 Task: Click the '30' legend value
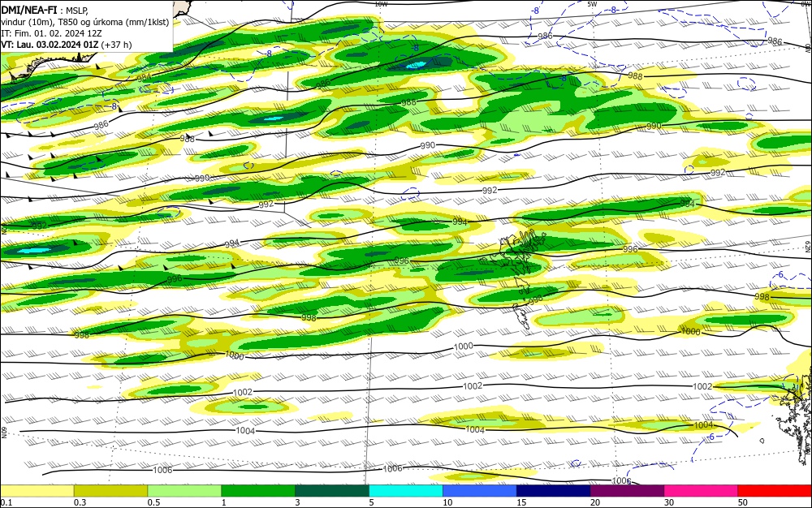(x=669, y=502)
